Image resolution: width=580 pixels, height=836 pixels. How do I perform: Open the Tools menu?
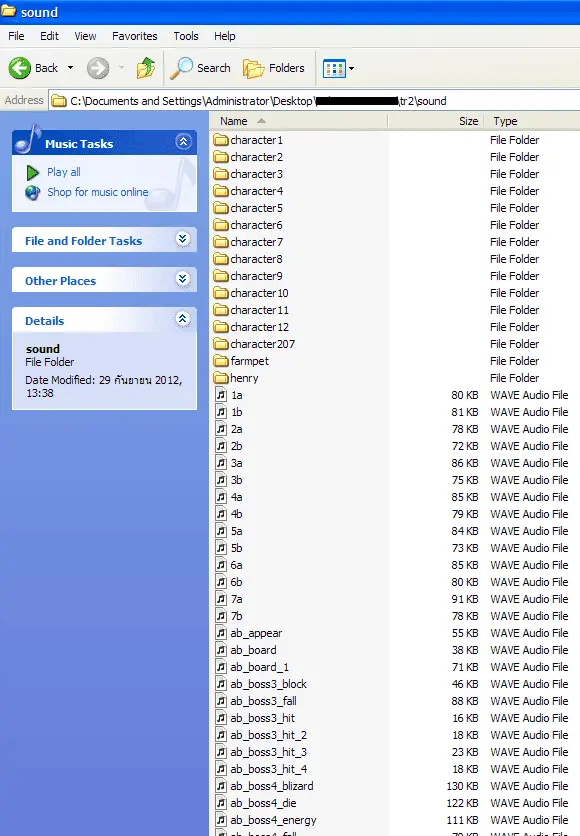[186, 36]
